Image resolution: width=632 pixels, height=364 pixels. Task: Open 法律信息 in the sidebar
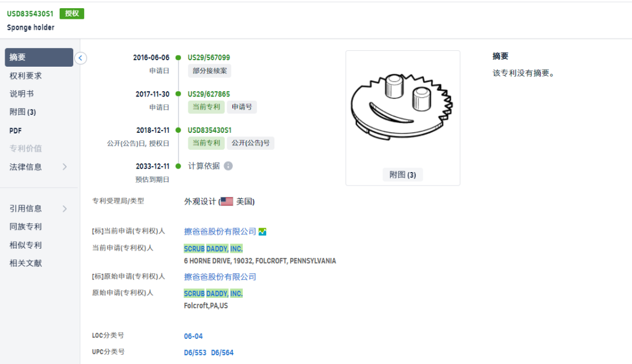click(26, 167)
